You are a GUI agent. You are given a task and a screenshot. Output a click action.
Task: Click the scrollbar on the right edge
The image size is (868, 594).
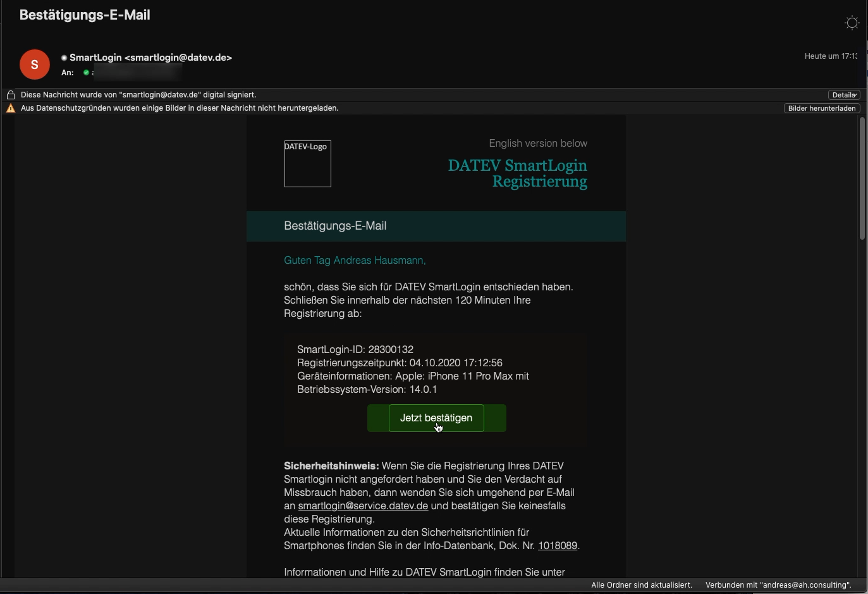[x=862, y=178]
